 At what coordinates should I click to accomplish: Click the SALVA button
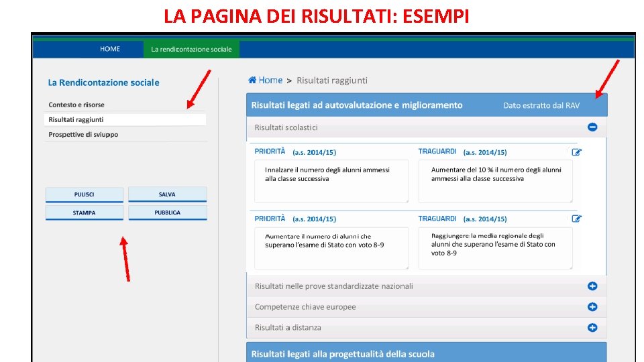tap(167, 194)
